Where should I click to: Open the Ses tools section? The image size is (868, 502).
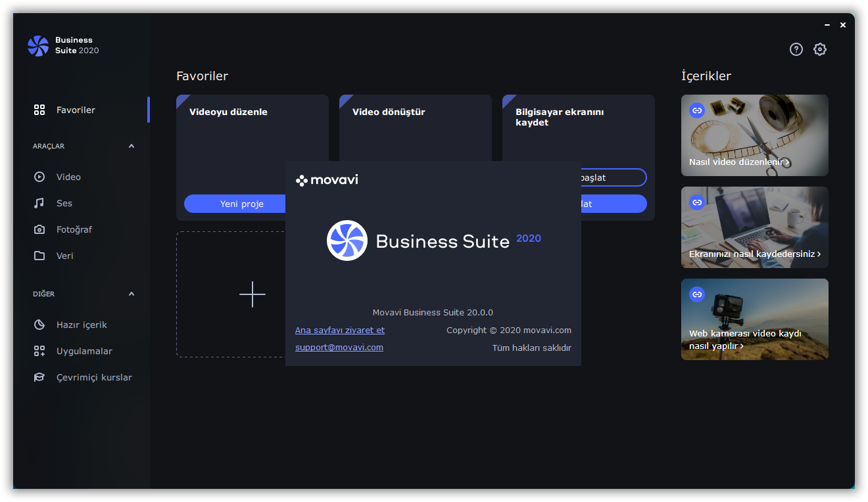tap(82, 203)
